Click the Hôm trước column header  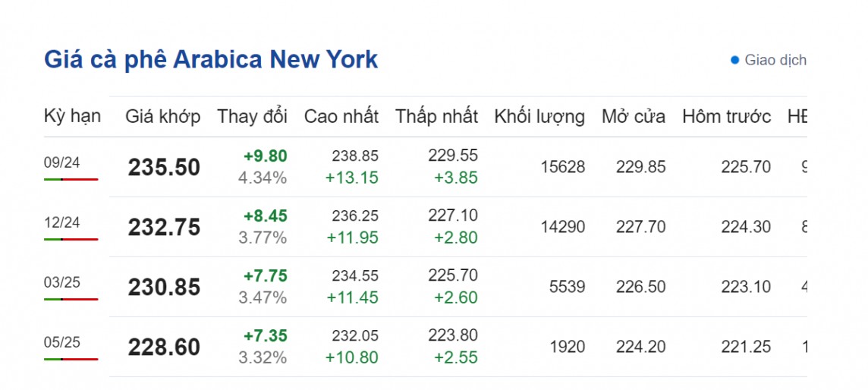(x=726, y=117)
